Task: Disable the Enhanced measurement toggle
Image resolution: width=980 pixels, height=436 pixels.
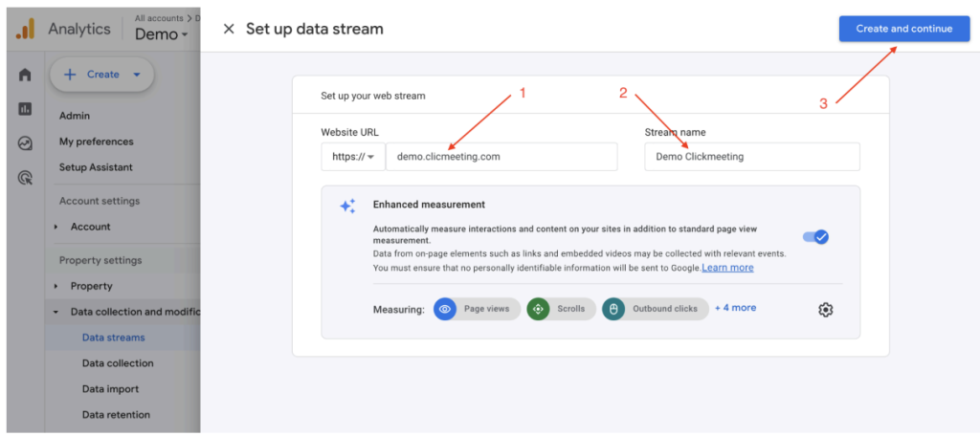Action: click(815, 236)
